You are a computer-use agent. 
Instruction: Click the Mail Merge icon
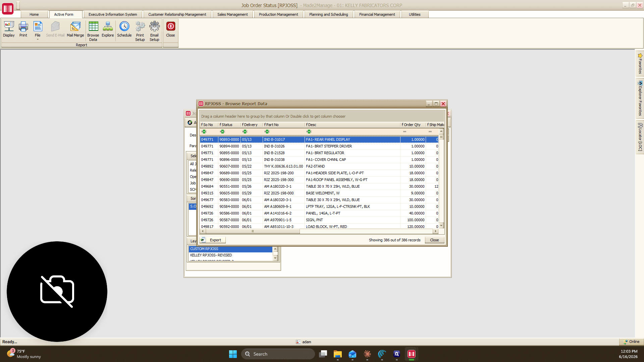75,29
